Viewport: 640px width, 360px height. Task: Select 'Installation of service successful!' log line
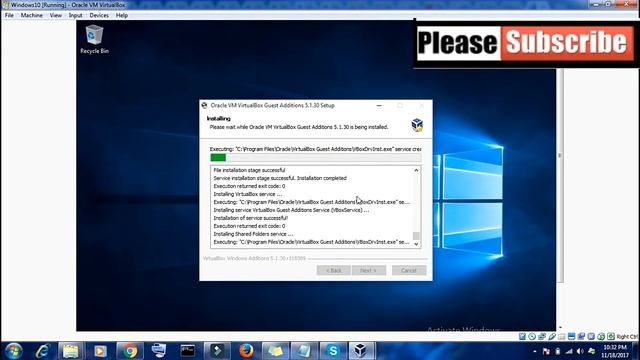[250, 218]
